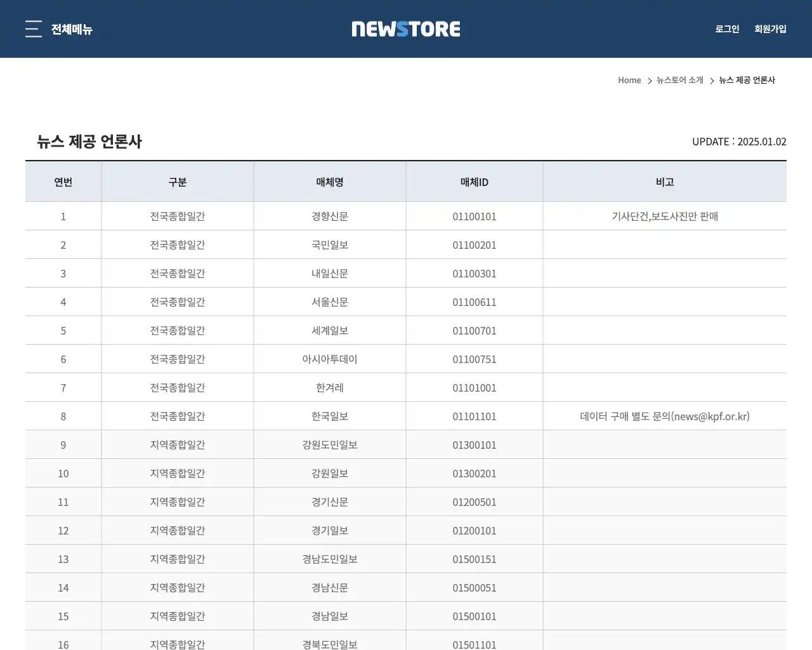The width and height of the screenshot is (812, 650).
Task: Select the 강원일보 cell
Action: click(x=330, y=474)
